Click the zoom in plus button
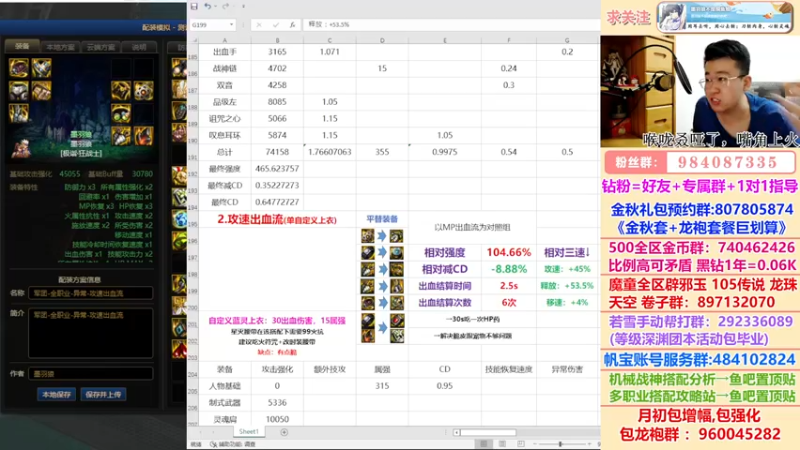The image size is (800, 450). (590, 444)
